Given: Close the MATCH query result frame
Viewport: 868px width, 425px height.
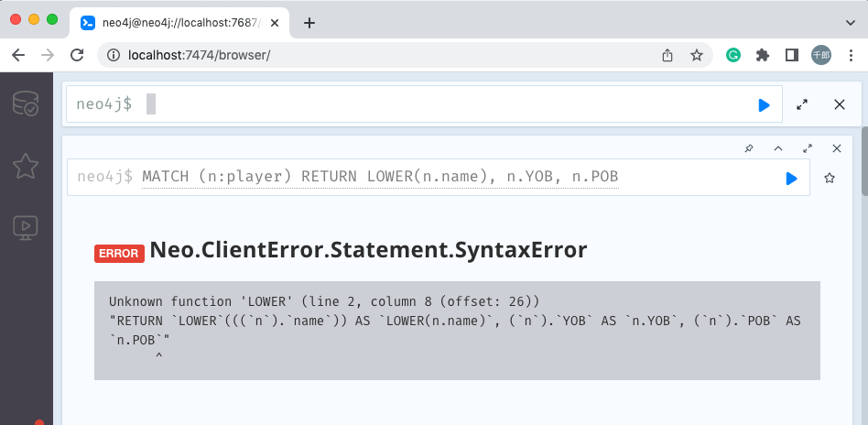Looking at the screenshot, I should pos(837,148).
